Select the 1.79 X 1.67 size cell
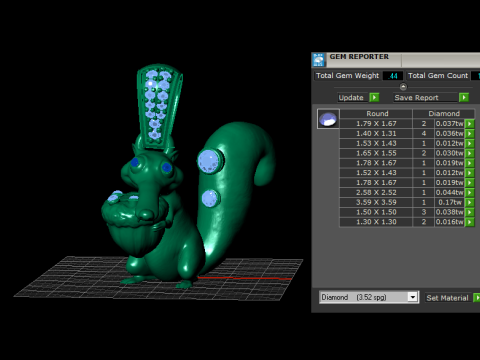 tap(376, 124)
